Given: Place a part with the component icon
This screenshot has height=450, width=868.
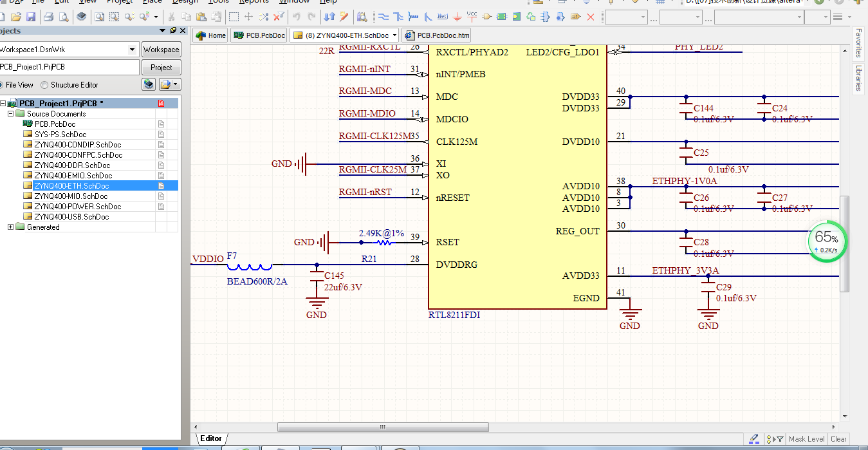Looking at the screenshot, I should click(x=486, y=17).
